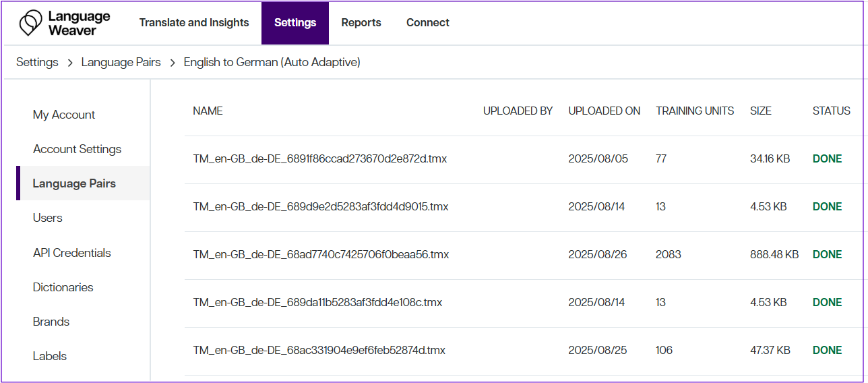868x383 pixels.
Task: Sort by the NAME column header
Action: point(208,111)
